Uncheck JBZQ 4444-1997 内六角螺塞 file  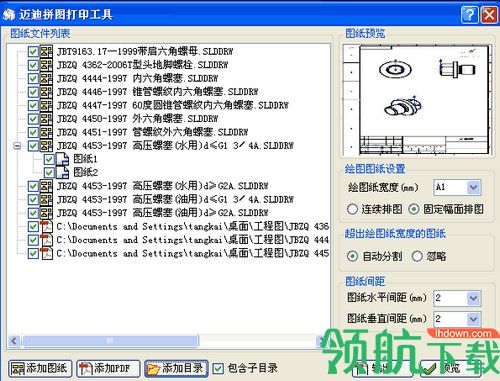pos(33,79)
